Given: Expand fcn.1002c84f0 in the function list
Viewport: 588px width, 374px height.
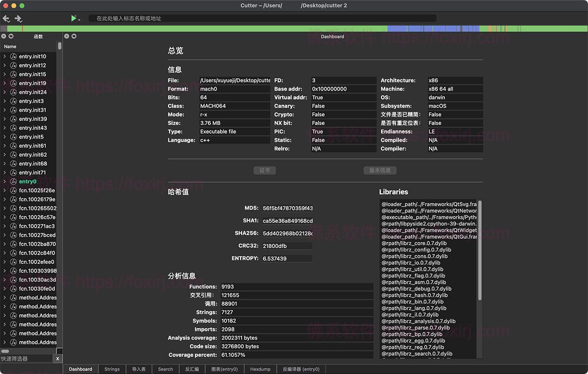Looking at the screenshot, I should tap(4, 253).
